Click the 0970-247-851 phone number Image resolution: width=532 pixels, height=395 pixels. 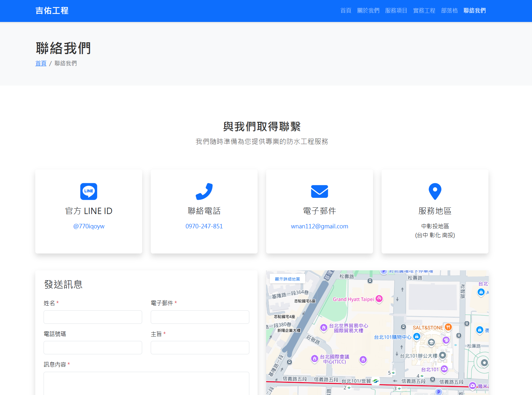204,226
